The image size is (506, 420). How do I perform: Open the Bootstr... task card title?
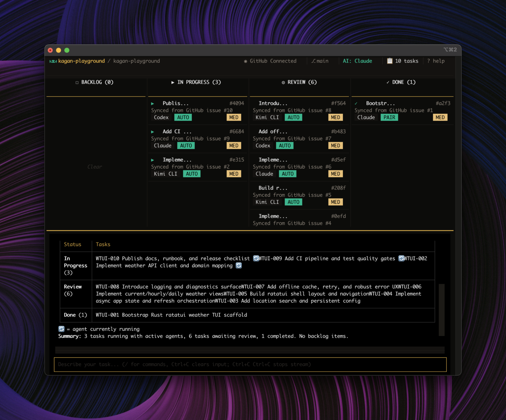[x=380, y=103]
